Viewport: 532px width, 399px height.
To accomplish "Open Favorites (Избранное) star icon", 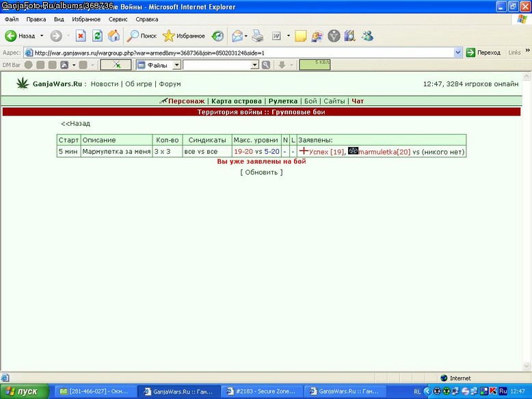I will click(168, 36).
